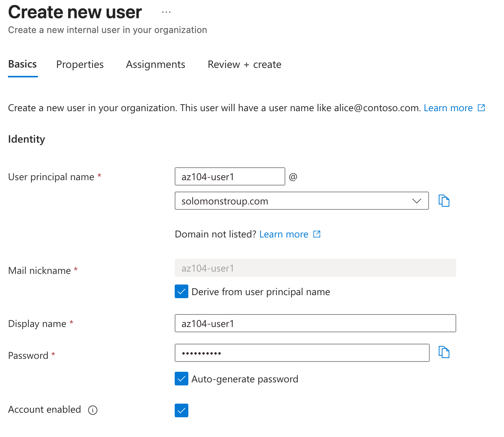This screenshot has width=504, height=437.
Task: Open the Assignments tab
Action: [x=155, y=64]
